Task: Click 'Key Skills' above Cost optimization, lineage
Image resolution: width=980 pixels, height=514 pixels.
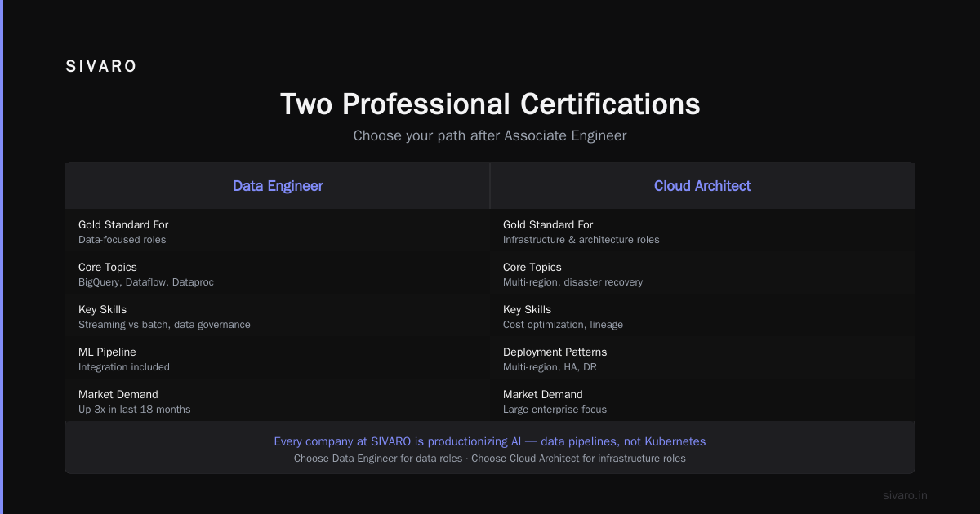Action: (528, 309)
